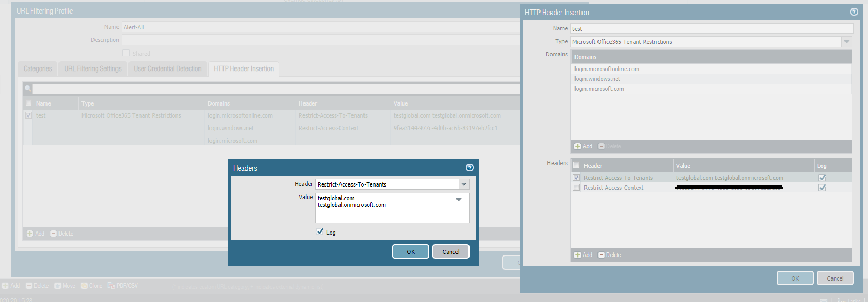Click Name field in HTTP Header Insertion

(712, 29)
